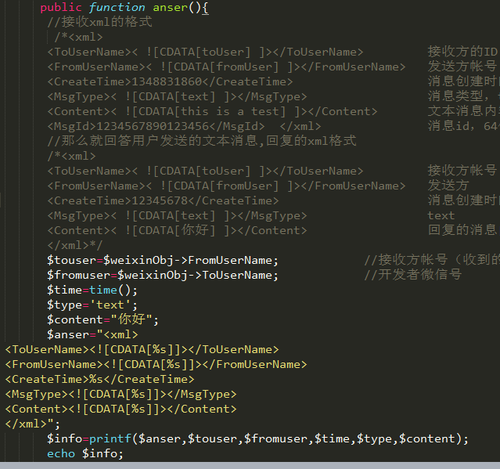Click the MsgId 1234567890123456 comment line
The width and height of the screenshot is (500, 469).
pos(184,126)
